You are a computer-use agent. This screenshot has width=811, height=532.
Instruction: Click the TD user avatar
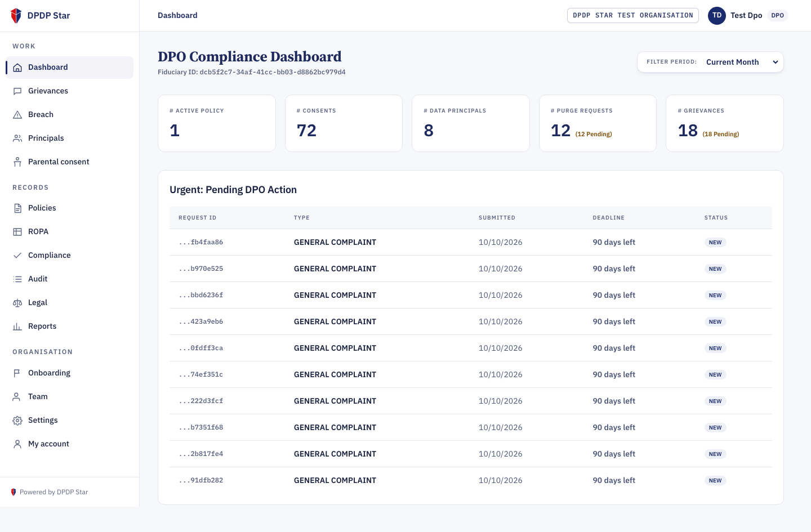[717, 15]
